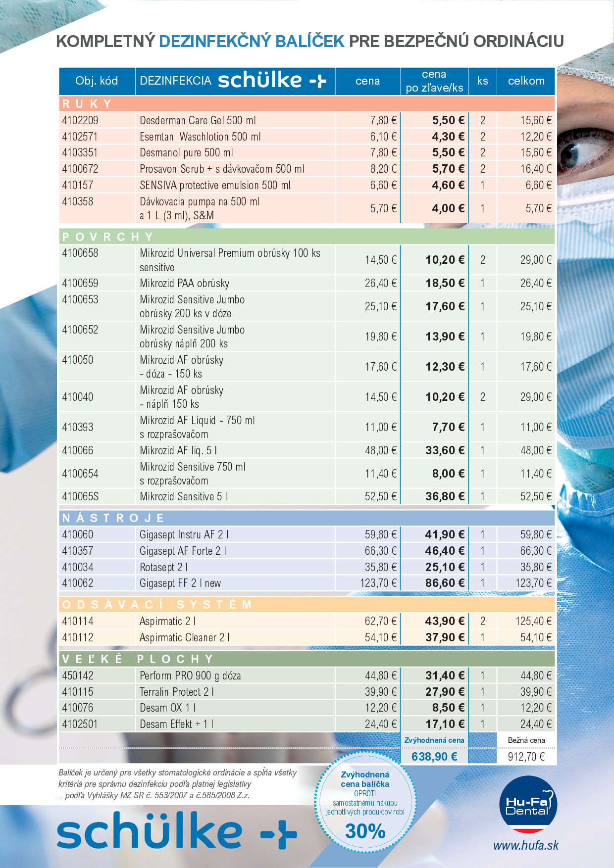The height and width of the screenshot is (868, 614).
Task: Click the schülke logo in table header
Action: tap(272, 80)
